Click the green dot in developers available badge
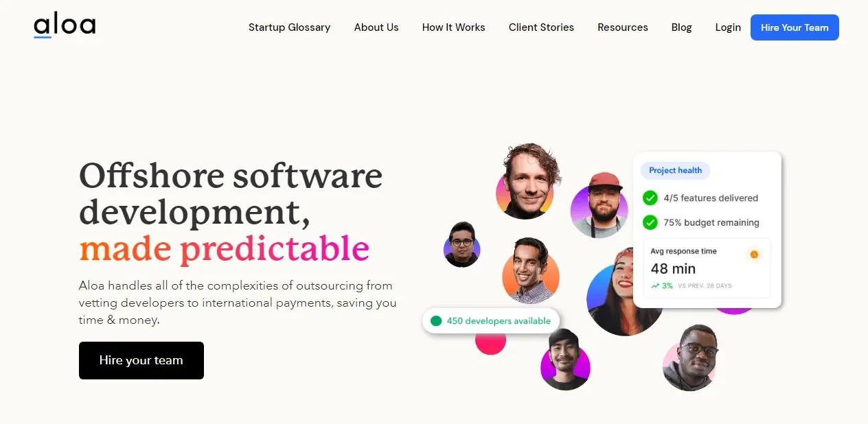 click(x=435, y=320)
